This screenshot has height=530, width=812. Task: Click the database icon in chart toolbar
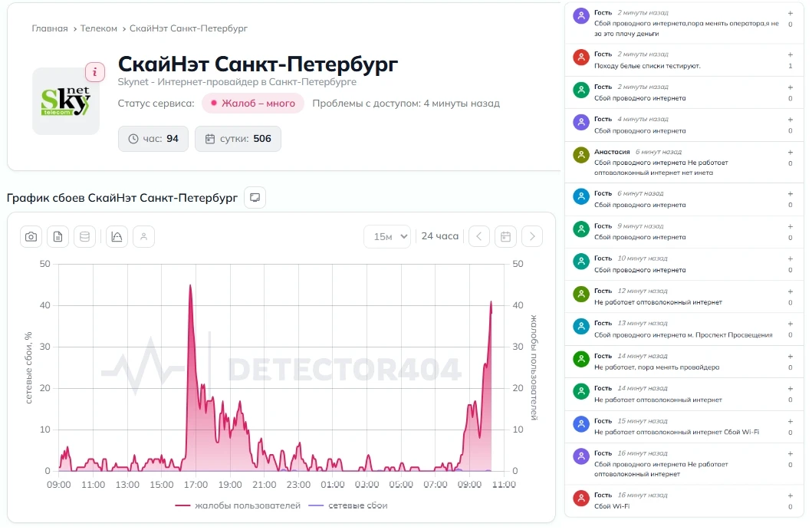click(85, 237)
